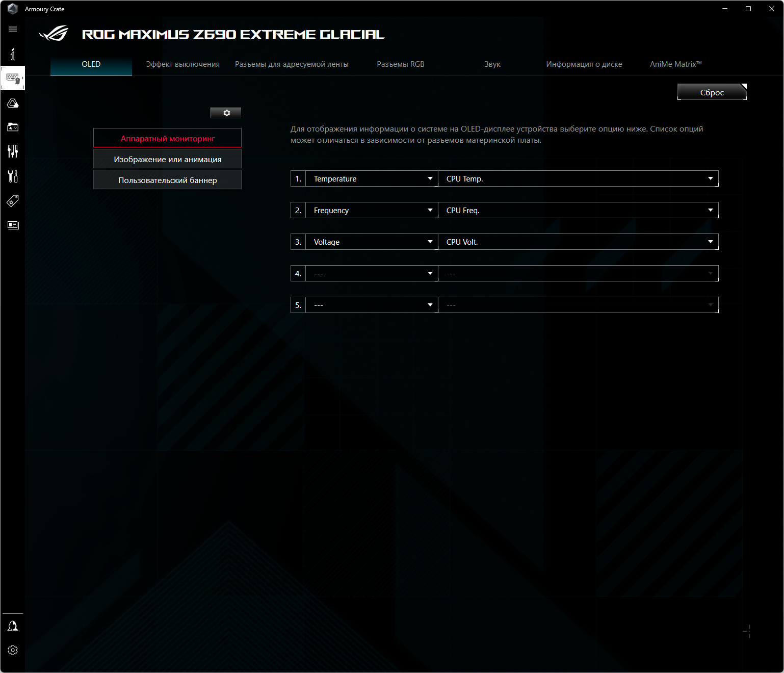The image size is (784, 673).
Task: Open Scenario Profiles sliders icon
Action: pyautogui.click(x=13, y=151)
